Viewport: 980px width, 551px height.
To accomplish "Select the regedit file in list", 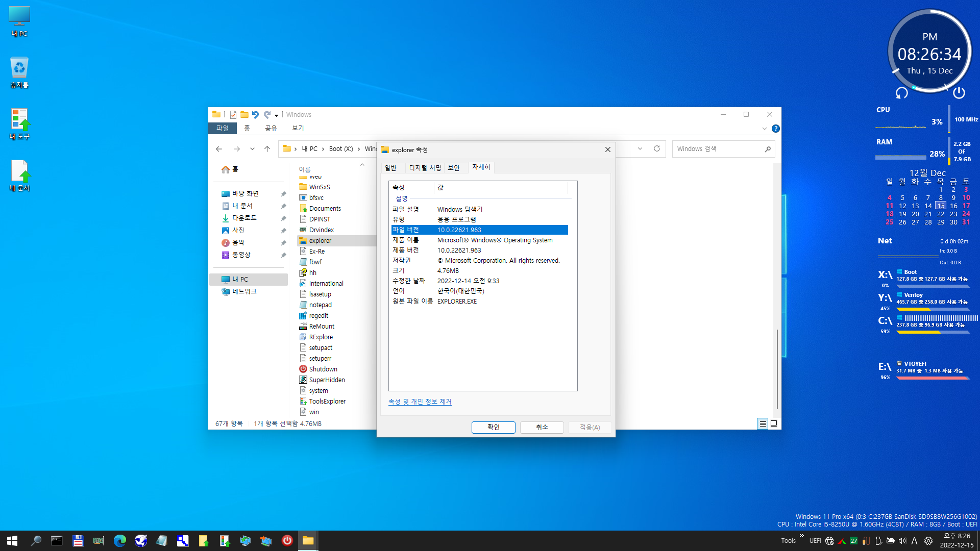I will [x=318, y=316].
